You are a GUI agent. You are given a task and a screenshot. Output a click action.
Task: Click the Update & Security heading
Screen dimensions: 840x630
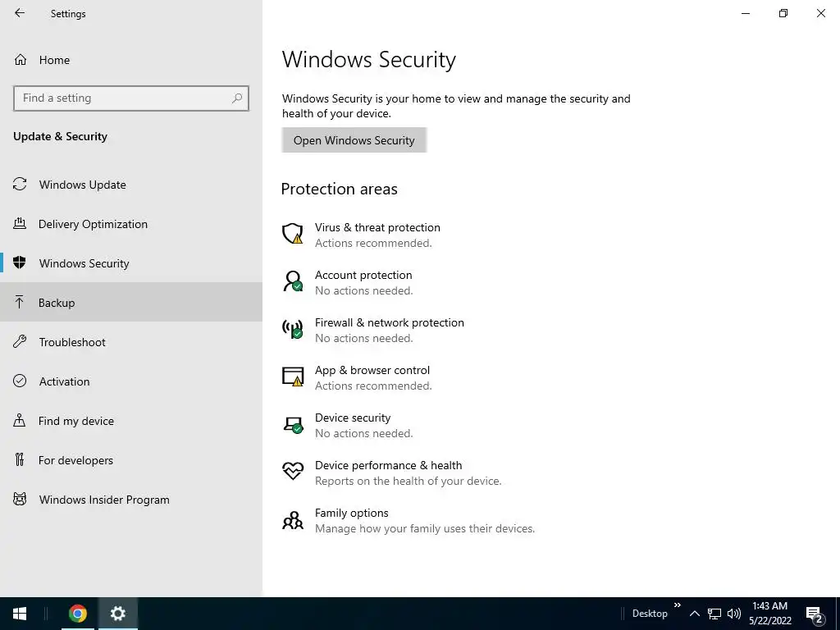tap(60, 136)
